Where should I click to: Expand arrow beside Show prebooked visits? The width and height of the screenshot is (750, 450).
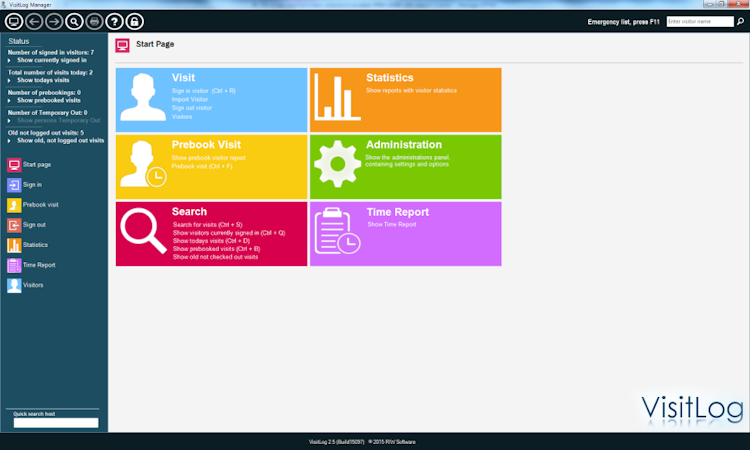click(9, 101)
